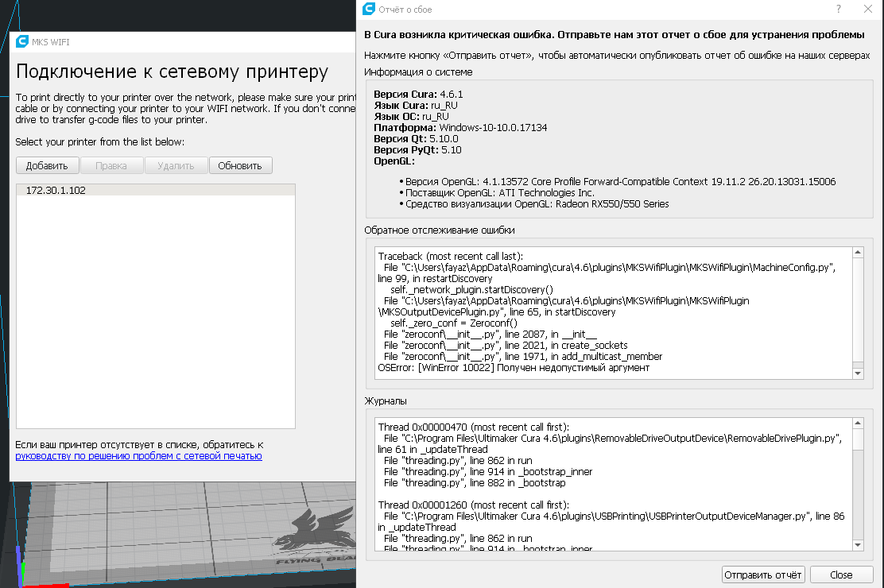This screenshot has width=884, height=588.
Task: Open the network printing troubleshooting guide link
Action: point(138,456)
